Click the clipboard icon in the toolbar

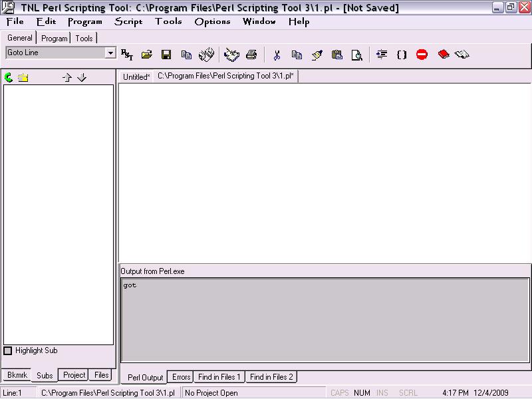[x=337, y=55]
